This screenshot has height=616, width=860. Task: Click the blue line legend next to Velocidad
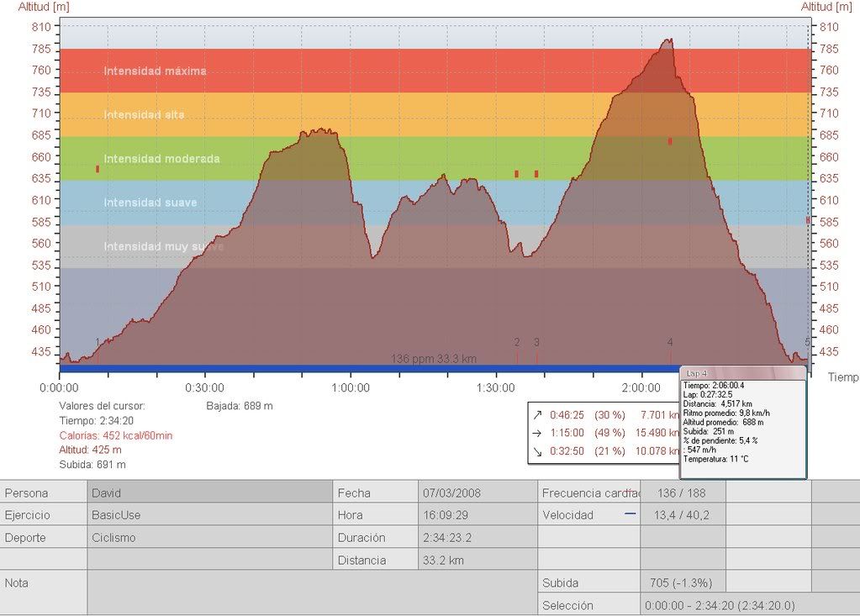630,514
